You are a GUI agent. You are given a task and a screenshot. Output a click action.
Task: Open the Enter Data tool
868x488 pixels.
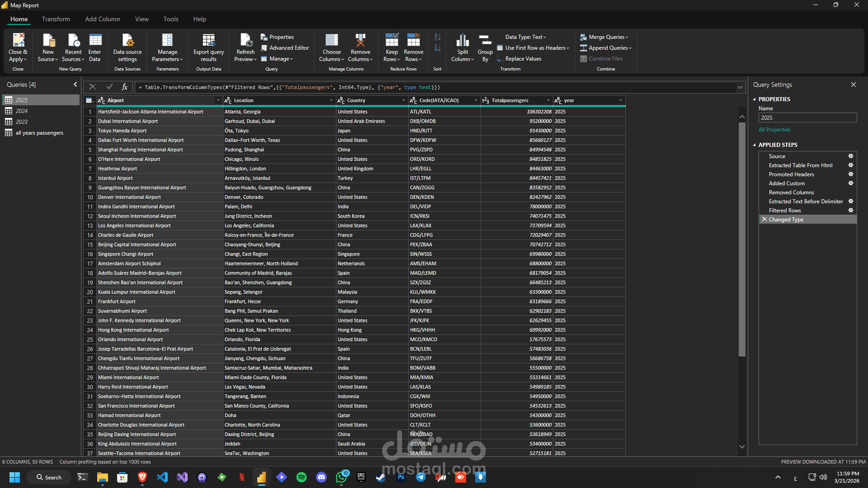click(x=95, y=41)
